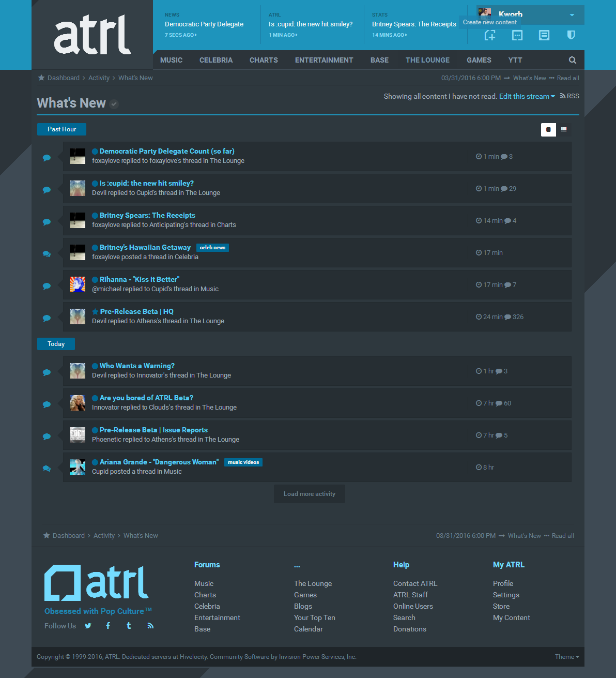Open the Games navigation tab
The height and width of the screenshot is (678, 616).
pyautogui.click(x=479, y=60)
